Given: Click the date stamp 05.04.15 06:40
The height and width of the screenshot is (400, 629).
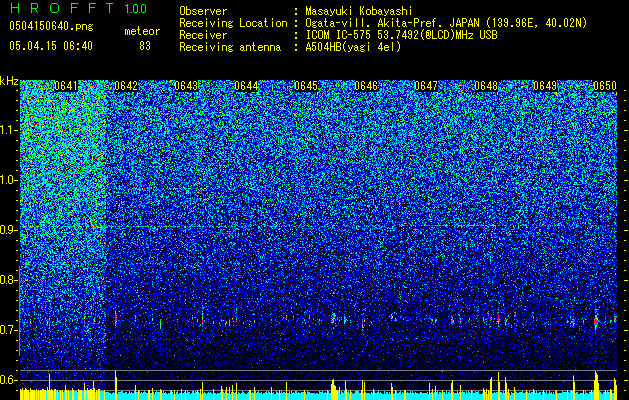Looking at the screenshot, I should pyautogui.click(x=51, y=46).
